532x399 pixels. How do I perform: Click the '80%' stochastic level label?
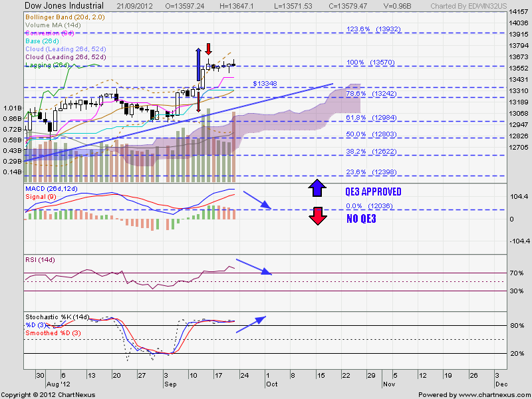(x=517, y=326)
